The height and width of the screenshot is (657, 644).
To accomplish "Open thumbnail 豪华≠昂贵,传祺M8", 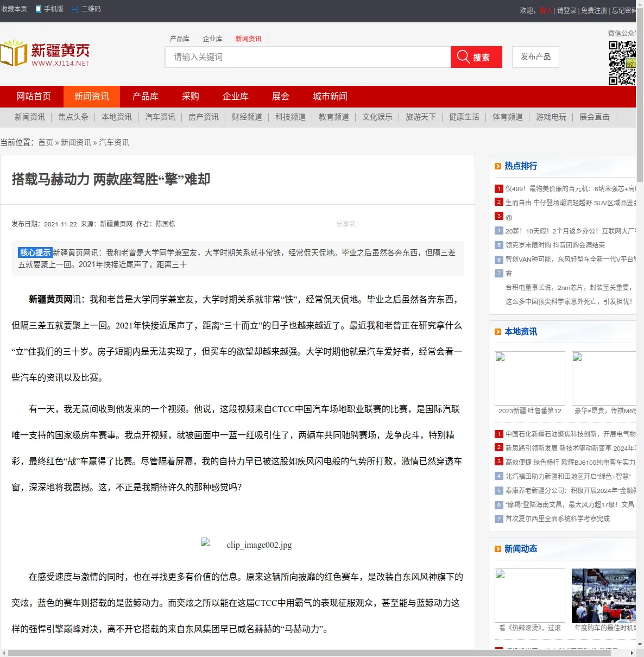I will [604, 378].
